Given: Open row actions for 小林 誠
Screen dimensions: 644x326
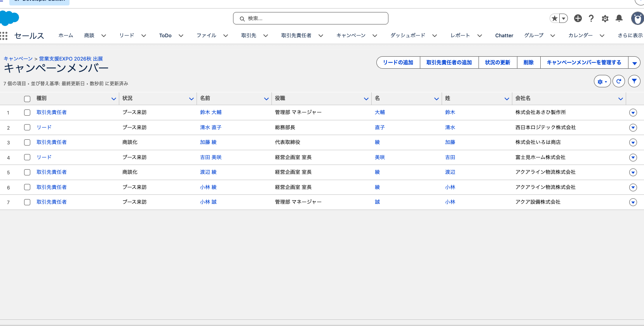Looking at the screenshot, I should point(633,202).
